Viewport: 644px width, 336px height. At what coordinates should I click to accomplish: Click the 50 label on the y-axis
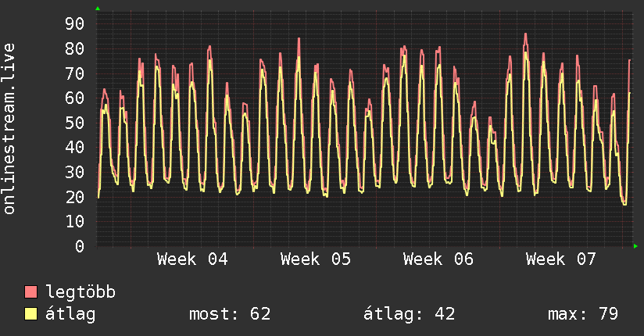click(x=74, y=123)
